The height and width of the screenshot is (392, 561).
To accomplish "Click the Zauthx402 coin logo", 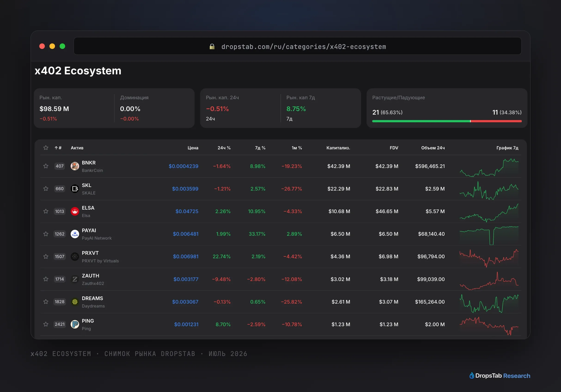I will click(75, 279).
